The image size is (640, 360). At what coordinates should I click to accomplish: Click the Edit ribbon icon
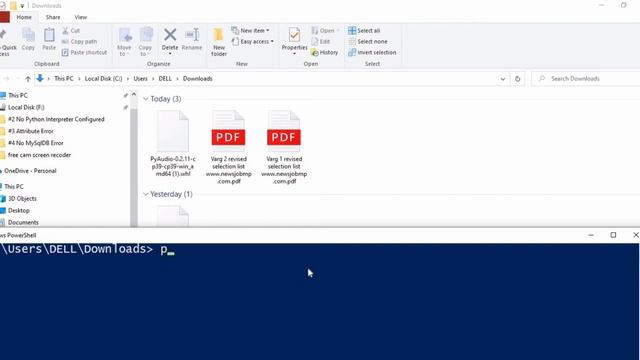coord(321,42)
